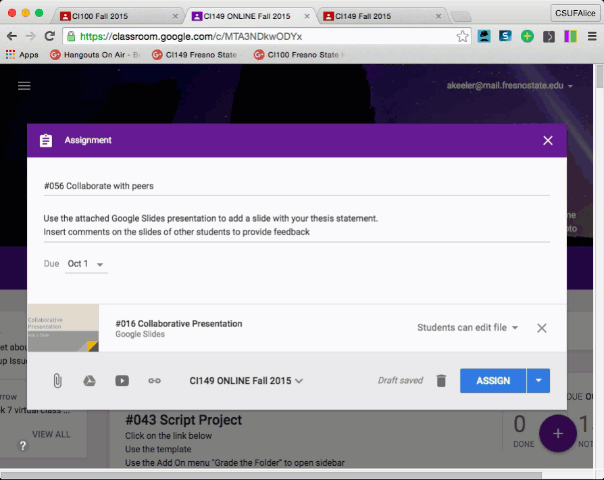Open the Assign button dropdown arrow

point(539,381)
